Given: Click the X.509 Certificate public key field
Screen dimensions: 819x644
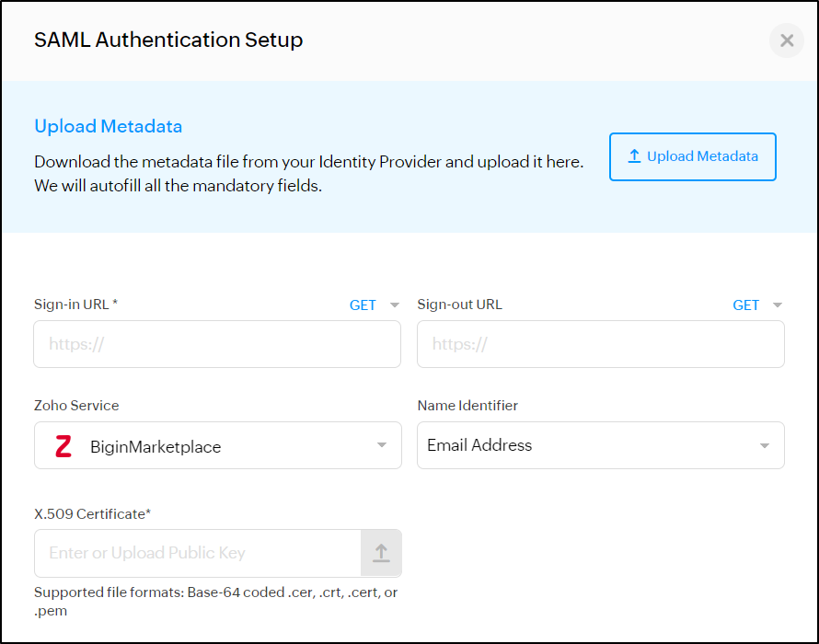Looking at the screenshot, I should click(197, 553).
